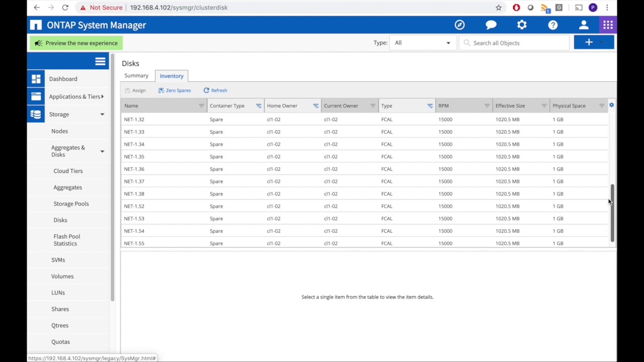
Task: Open the user account icon
Action: tap(584, 25)
